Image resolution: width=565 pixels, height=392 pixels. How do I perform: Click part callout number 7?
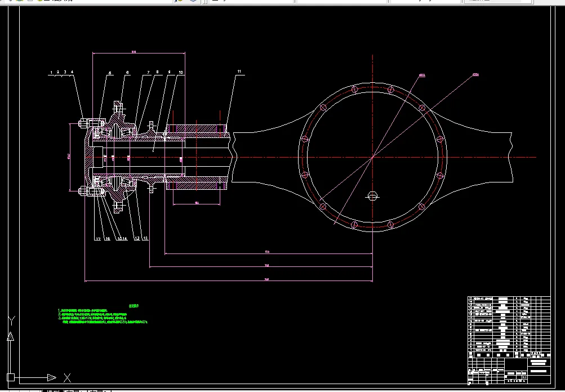pyautogui.click(x=148, y=73)
